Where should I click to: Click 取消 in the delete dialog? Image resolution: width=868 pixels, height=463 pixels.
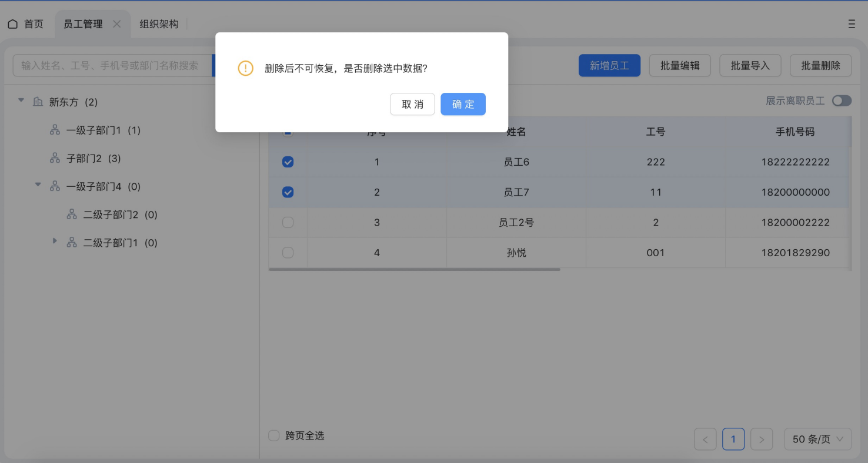tap(412, 104)
